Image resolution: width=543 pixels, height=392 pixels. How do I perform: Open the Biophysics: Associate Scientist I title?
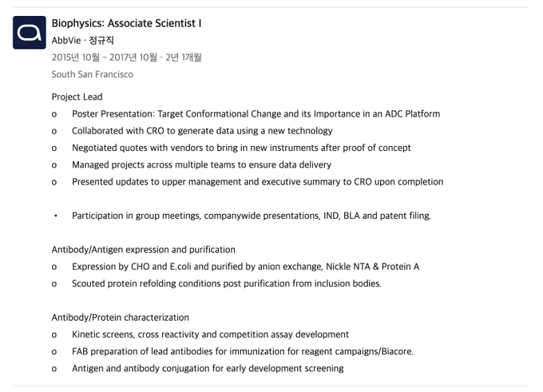pyautogui.click(x=126, y=23)
